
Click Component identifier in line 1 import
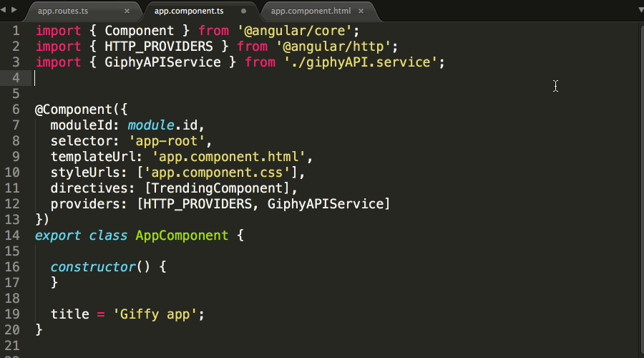pyautogui.click(x=140, y=31)
